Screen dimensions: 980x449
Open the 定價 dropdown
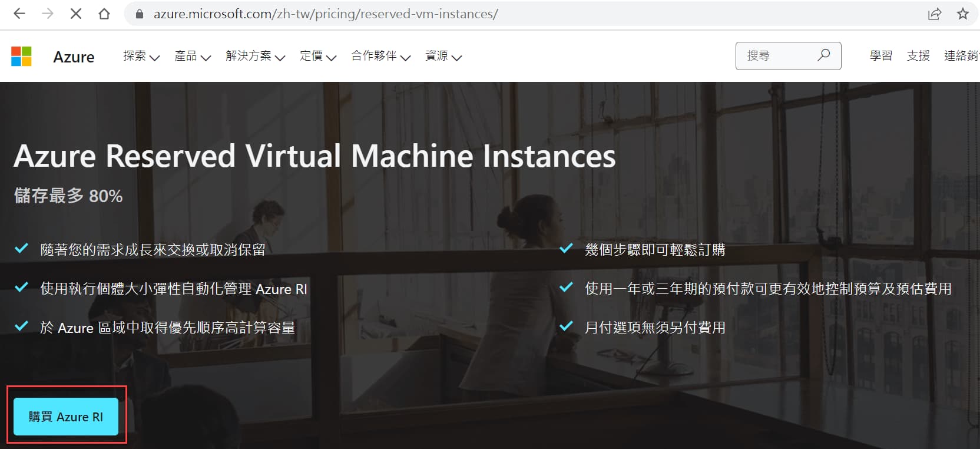318,56
